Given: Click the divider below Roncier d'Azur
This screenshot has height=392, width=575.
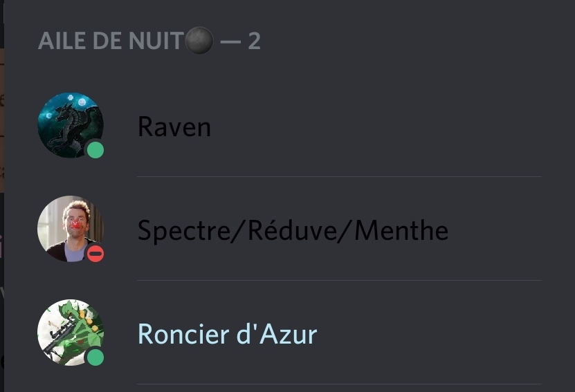Looking at the screenshot, I should 339,384.
